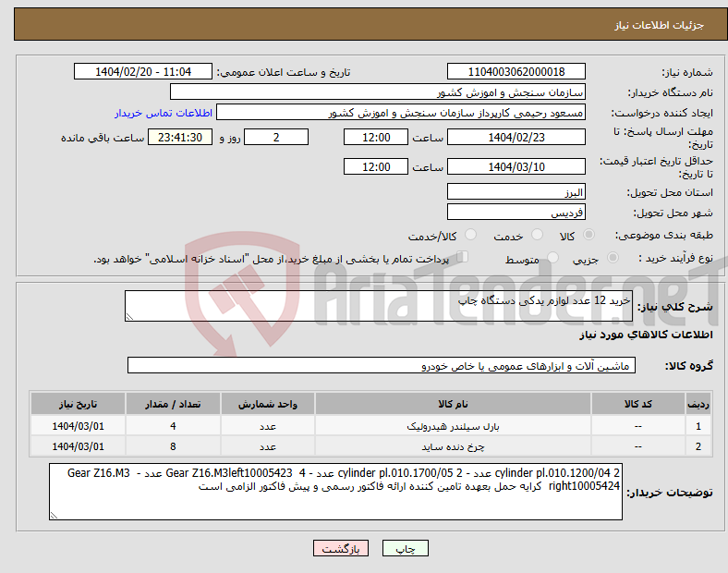Click the واحد شمارش column header
Screen dimensions: 728x573
coord(268,404)
